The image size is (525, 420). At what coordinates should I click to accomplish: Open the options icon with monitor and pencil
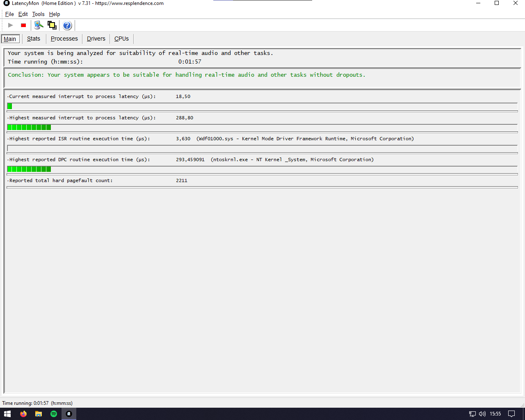(x=39, y=25)
